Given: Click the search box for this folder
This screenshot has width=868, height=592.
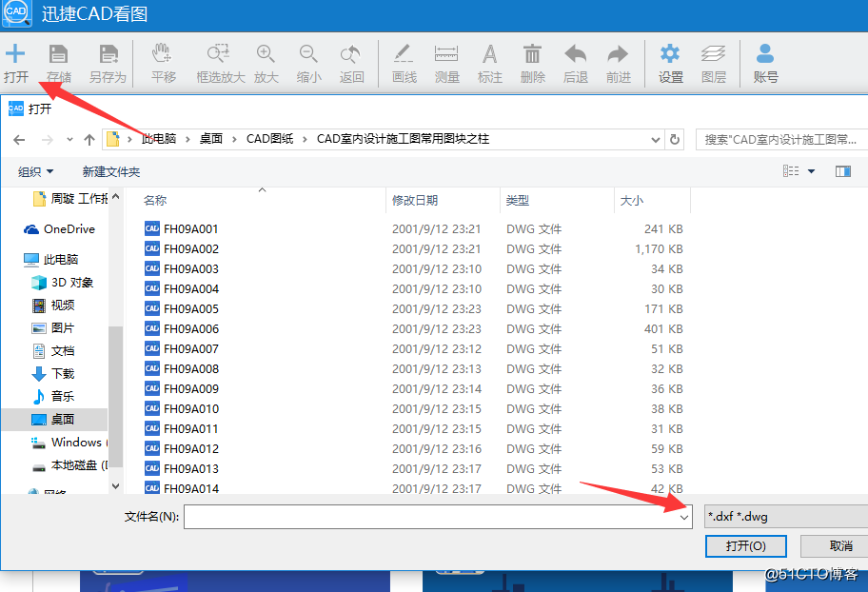Looking at the screenshot, I should [x=781, y=140].
